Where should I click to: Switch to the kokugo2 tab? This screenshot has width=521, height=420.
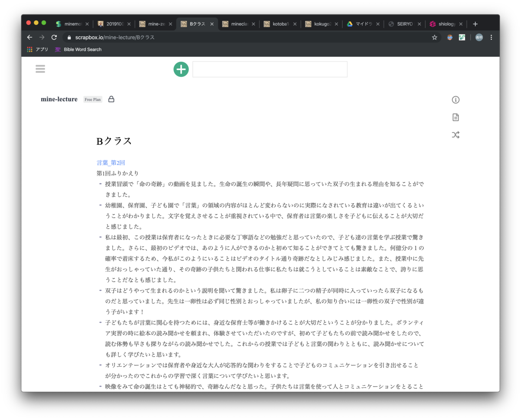coord(322,24)
